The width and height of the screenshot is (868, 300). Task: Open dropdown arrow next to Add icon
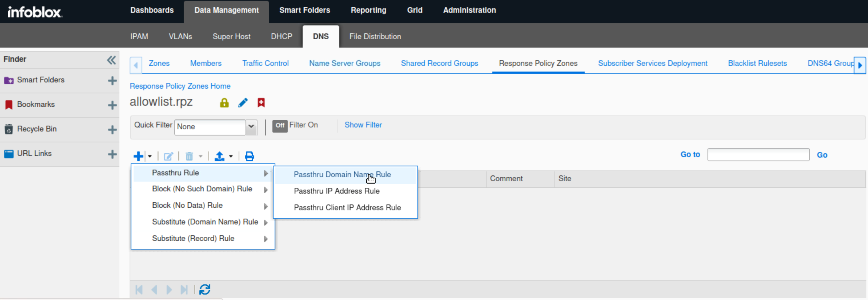pyautogui.click(x=150, y=156)
